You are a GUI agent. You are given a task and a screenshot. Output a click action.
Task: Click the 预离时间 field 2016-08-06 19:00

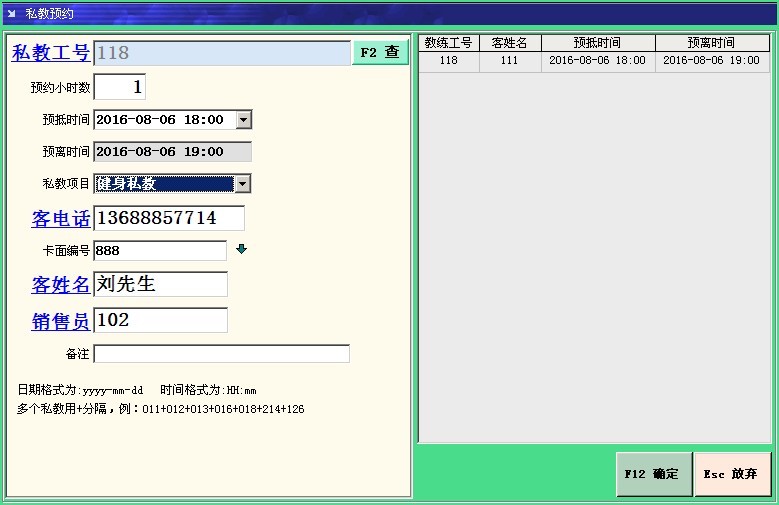click(x=172, y=152)
